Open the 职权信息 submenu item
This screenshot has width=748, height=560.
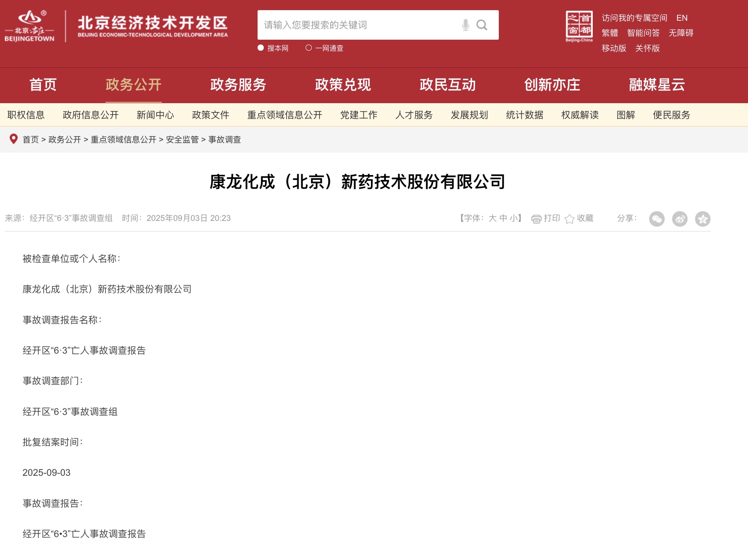tap(26, 115)
